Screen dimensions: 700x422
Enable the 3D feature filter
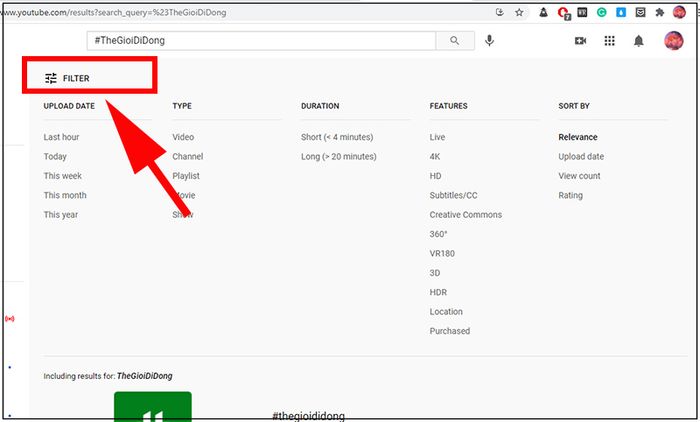tap(435, 273)
